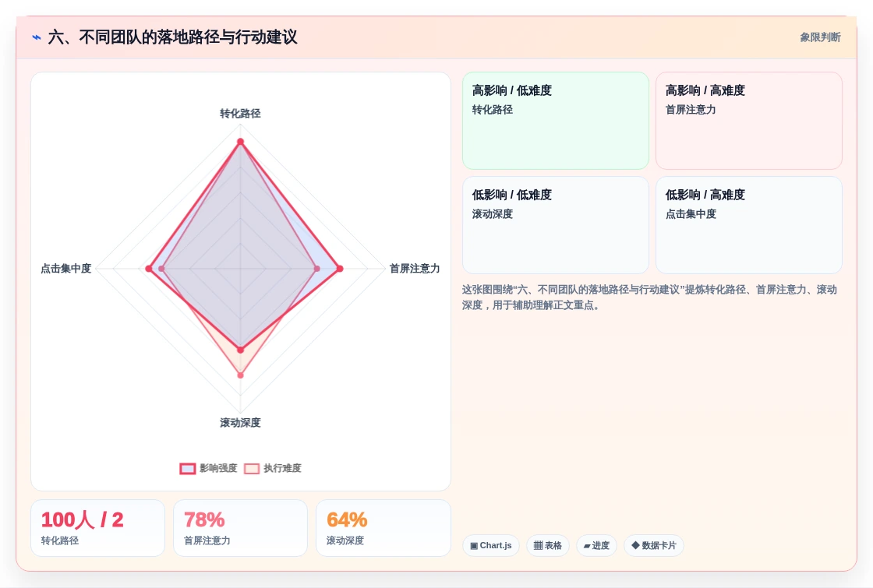Click the 点击集中度 axis label on radar chart
873x588 pixels.
click(x=65, y=269)
